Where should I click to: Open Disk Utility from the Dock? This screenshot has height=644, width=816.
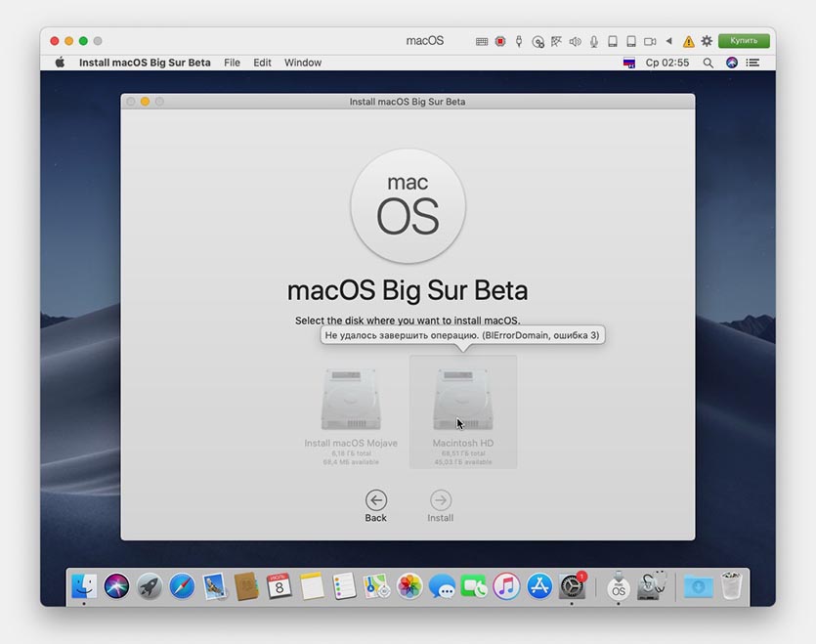(x=652, y=586)
